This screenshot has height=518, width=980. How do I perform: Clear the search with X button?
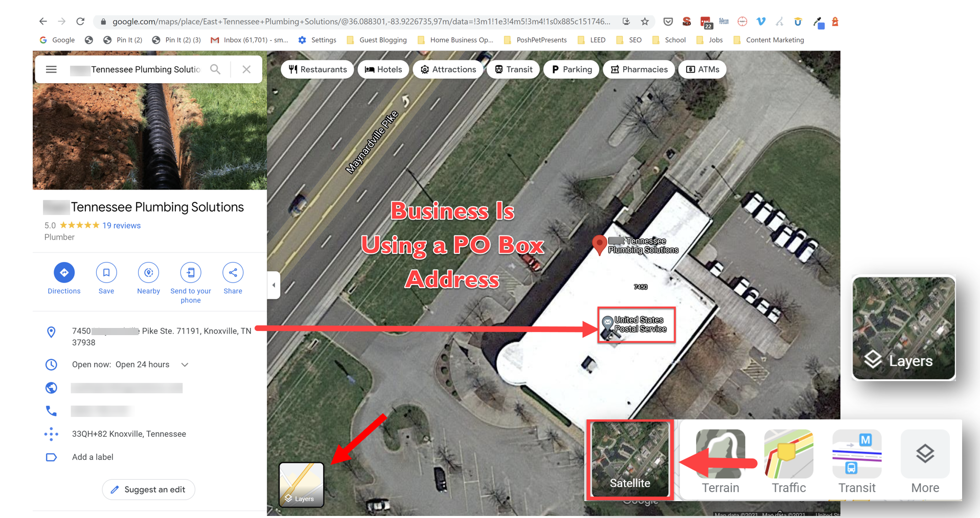click(x=246, y=69)
